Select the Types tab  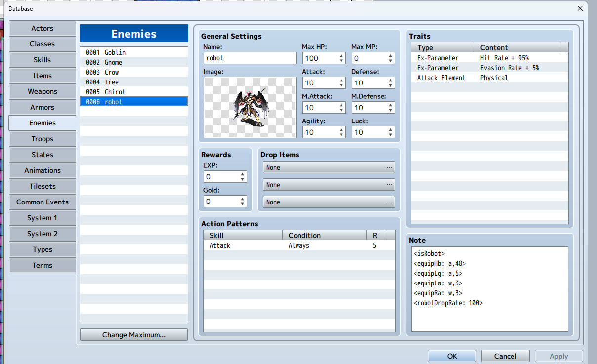point(43,249)
